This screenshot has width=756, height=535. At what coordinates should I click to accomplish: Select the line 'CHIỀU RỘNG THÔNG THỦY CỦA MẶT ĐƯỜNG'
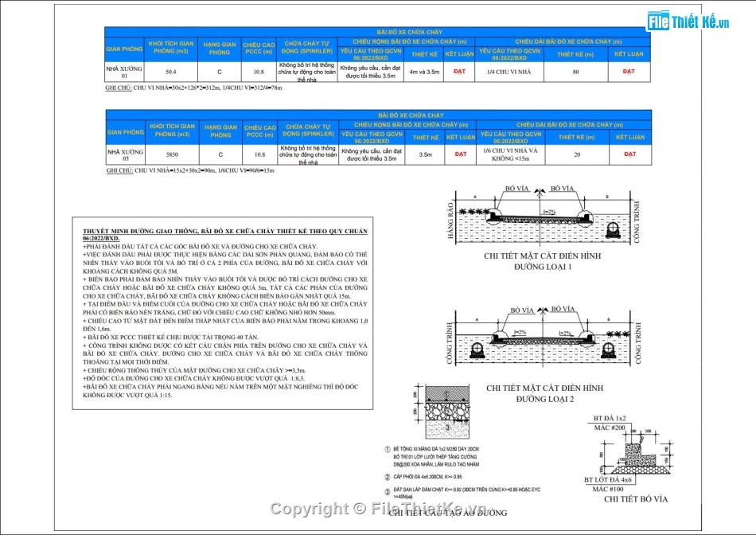(194, 370)
